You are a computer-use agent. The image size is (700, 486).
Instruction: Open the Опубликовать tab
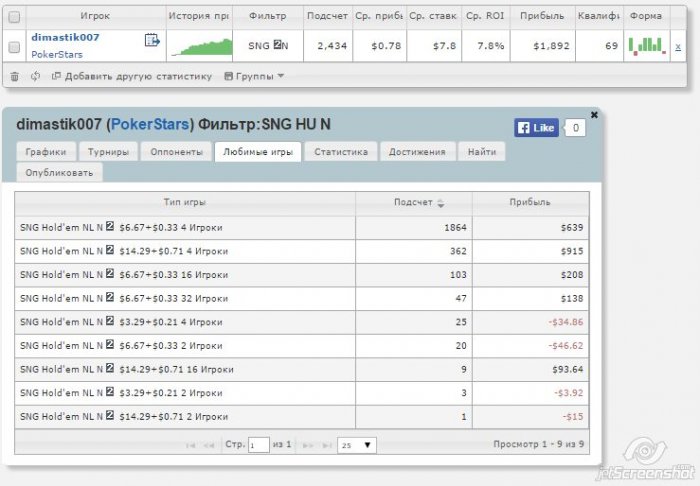(x=59, y=173)
